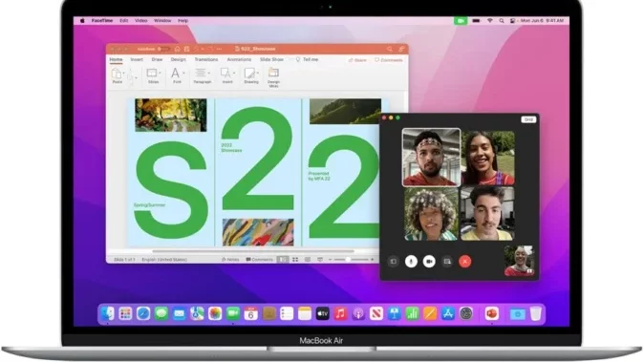Switch FaceTime to Grid view
This screenshot has height=362, width=644.
pos(528,119)
